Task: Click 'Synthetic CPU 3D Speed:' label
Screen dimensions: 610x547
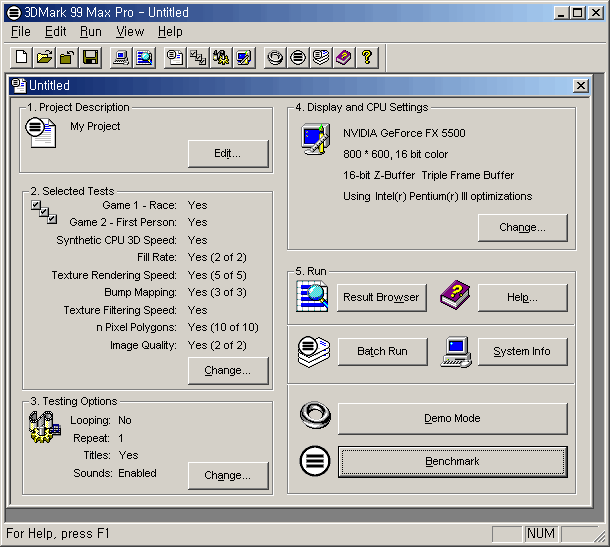Action: (116, 240)
